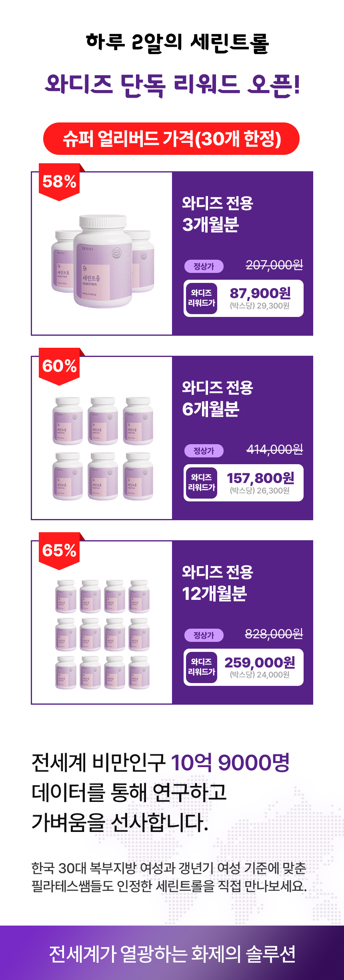
Task: Click the 12-month twelve-bottle product image
Action: pyautogui.click(x=102, y=634)
